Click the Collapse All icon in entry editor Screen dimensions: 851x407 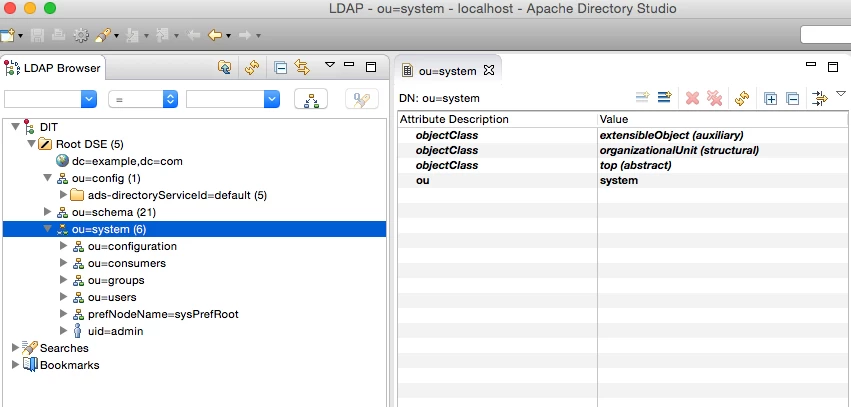pyautogui.click(x=793, y=99)
